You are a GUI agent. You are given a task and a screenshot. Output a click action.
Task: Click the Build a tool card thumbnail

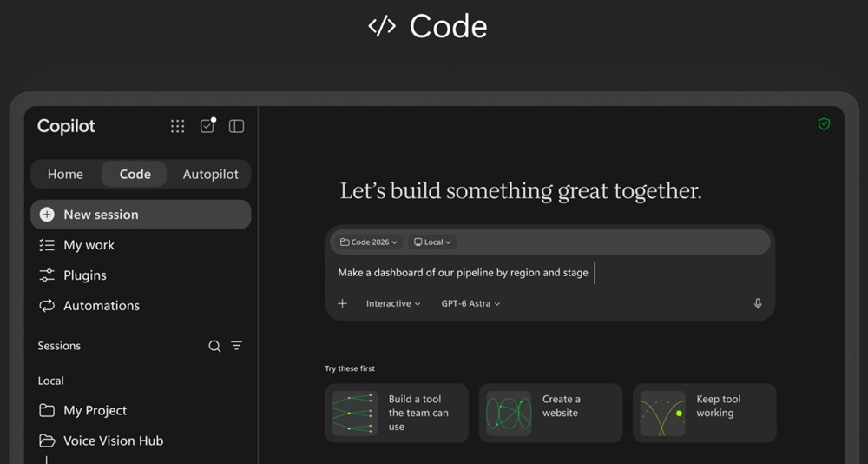(x=354, y=413)
